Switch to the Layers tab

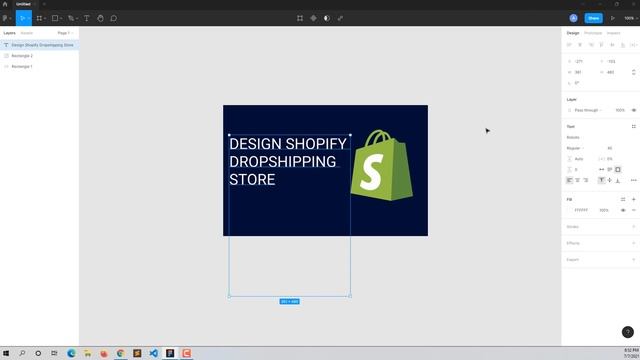[x=9, y=33]
